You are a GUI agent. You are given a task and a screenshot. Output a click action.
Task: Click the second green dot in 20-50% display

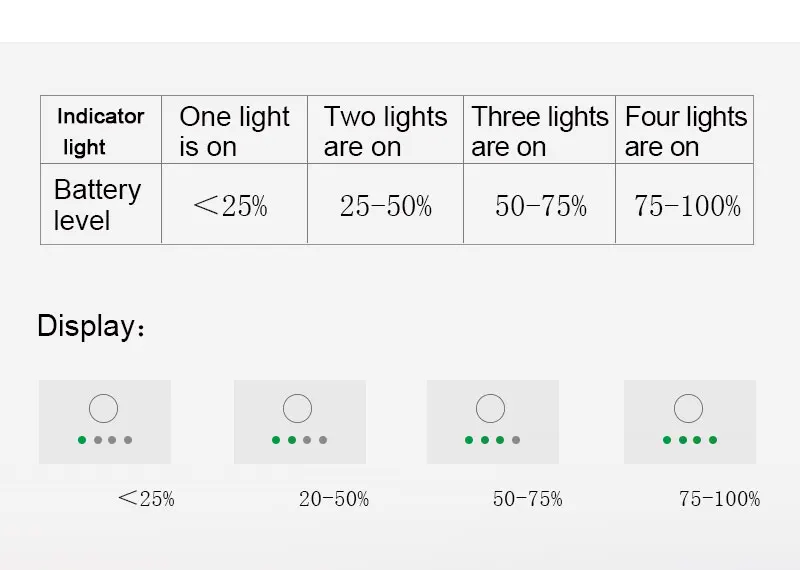(x=292, y=440)
